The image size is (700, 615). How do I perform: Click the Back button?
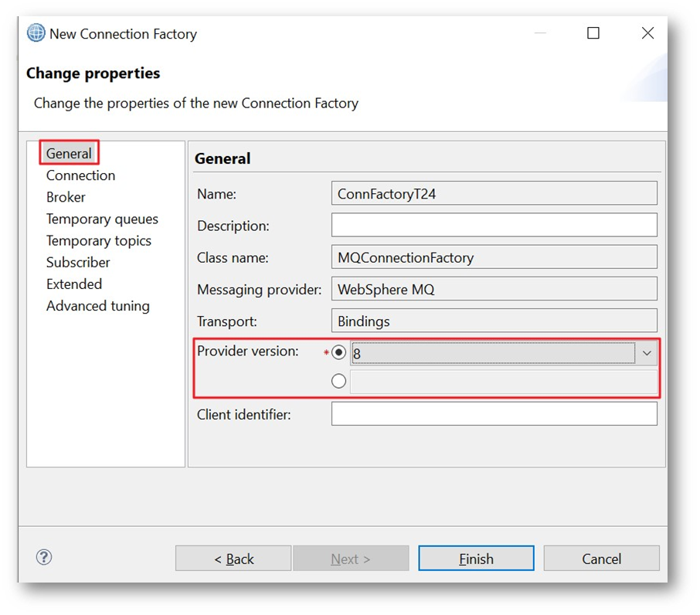[x=233, y=559]
